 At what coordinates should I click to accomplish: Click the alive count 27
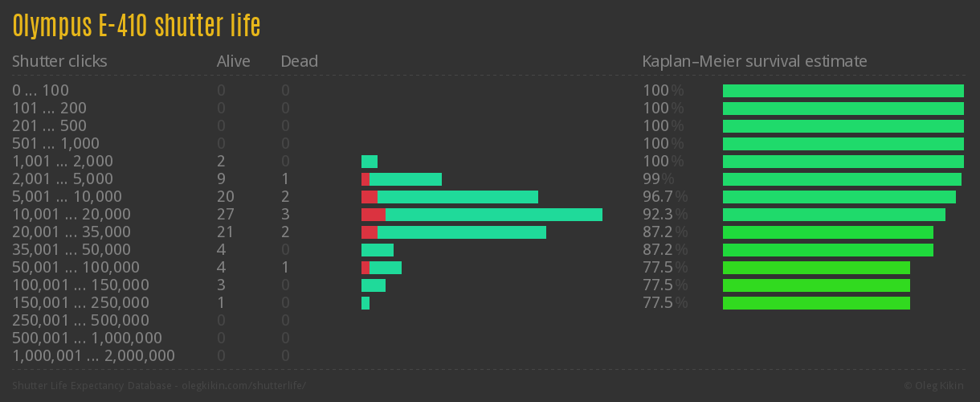pyautogui.click(x=225, y=215)
